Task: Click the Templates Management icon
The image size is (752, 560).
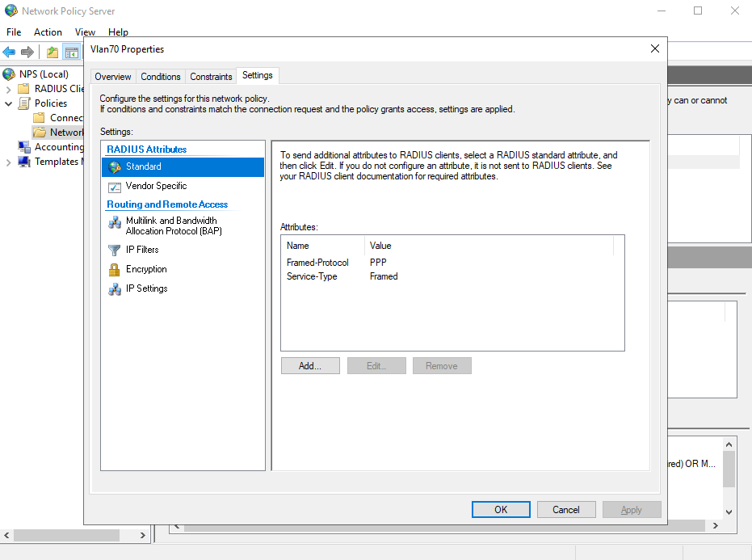Action: (x=24, y=162)
